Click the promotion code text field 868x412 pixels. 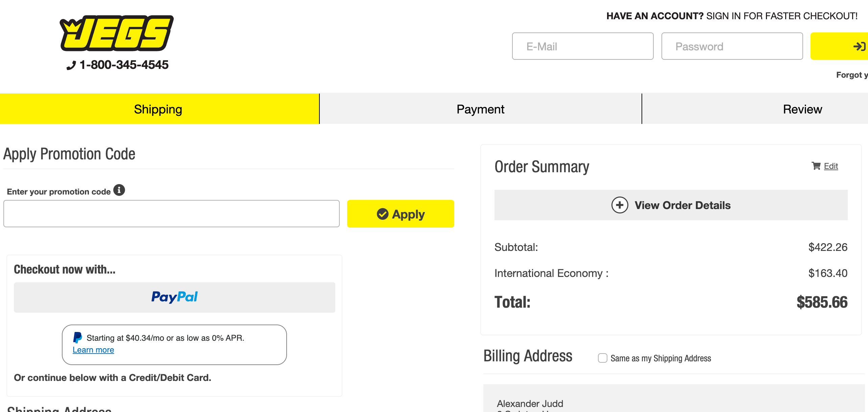click(x=171, y=213)
